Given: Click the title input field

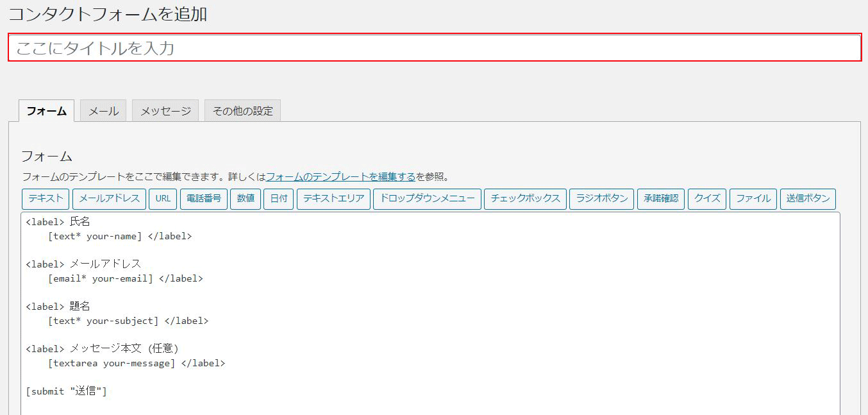Looking at the screenshot, I should point(434,48).
